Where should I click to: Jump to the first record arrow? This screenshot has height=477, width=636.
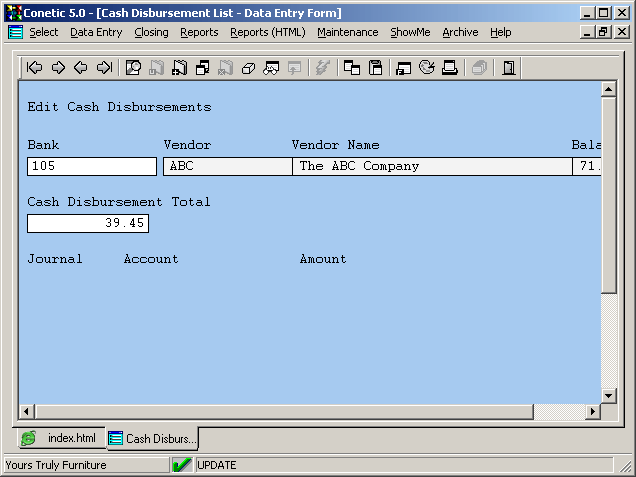click(x=35, y=68)
